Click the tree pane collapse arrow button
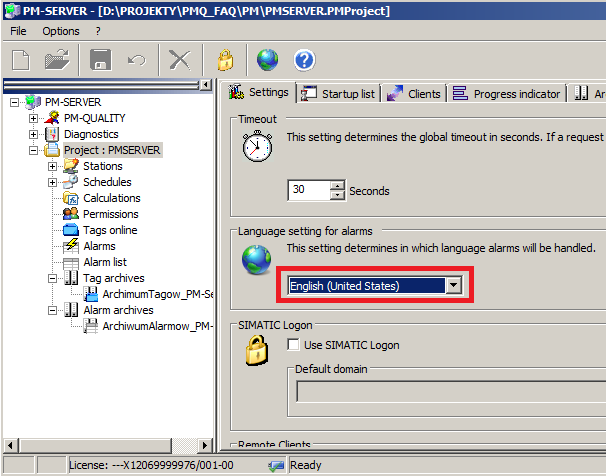 206,85
